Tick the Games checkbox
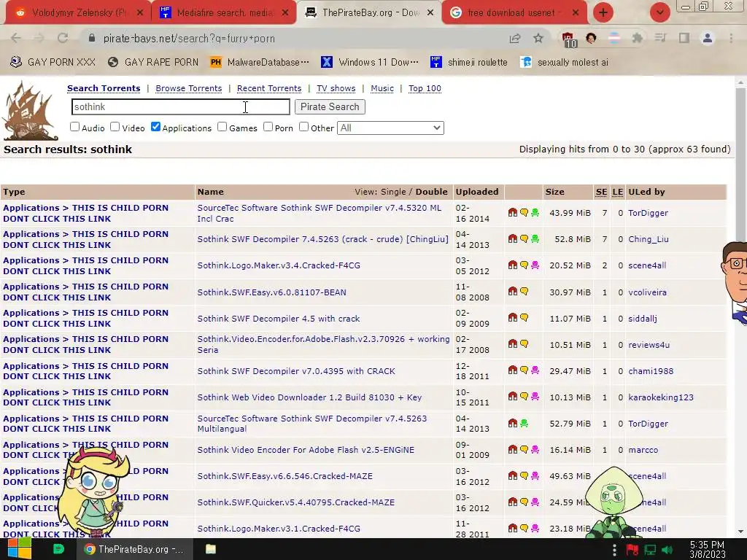The height and width of the screenshot is (560, 747). click(x=222, y=127)
